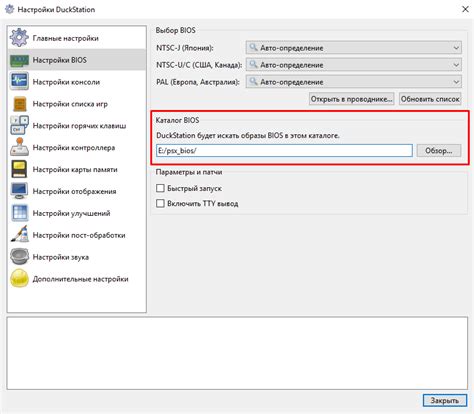Viewport: 474px width, 414px height.
Task: Open the Настройки карты памяти label
Action: (75, 170)
